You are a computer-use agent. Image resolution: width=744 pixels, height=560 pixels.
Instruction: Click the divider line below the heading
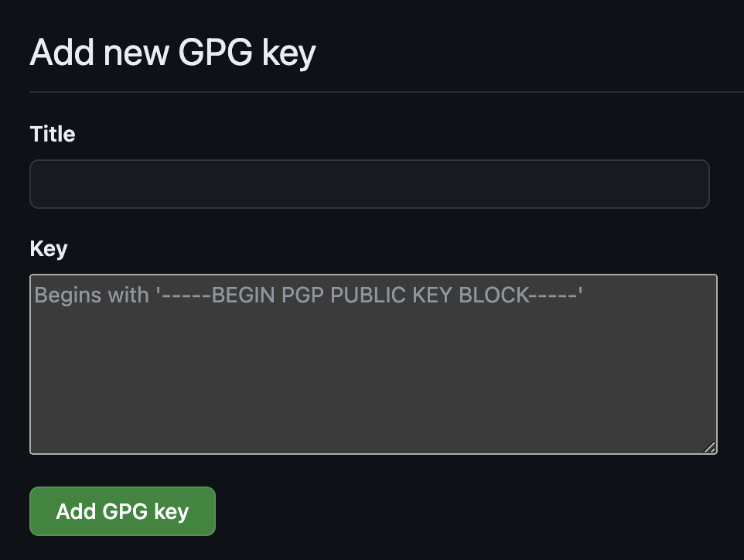point(387,92)
